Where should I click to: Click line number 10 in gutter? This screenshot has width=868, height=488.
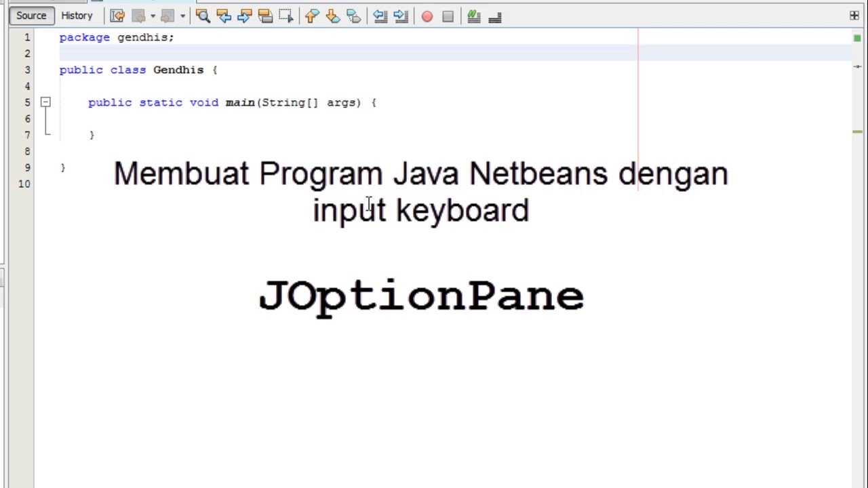24,184
